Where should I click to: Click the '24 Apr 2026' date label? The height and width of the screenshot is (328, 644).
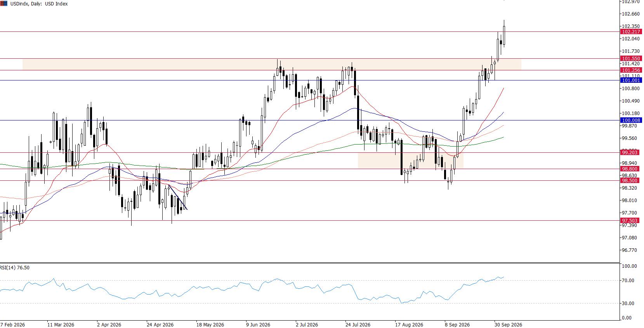click(160, 325)
